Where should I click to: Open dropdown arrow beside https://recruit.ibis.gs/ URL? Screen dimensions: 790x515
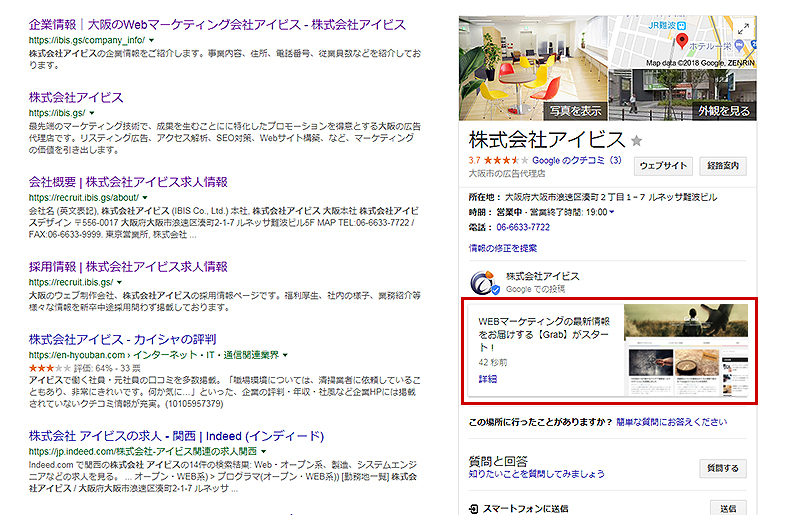119,282
